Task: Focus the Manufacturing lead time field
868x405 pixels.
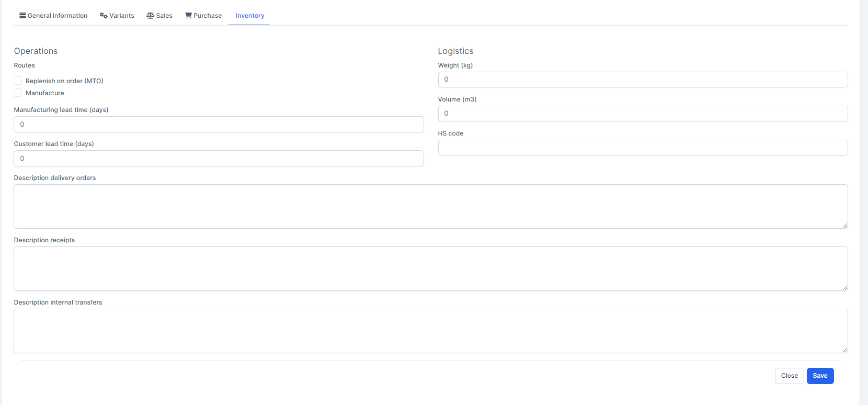Action: click(219, 125)
